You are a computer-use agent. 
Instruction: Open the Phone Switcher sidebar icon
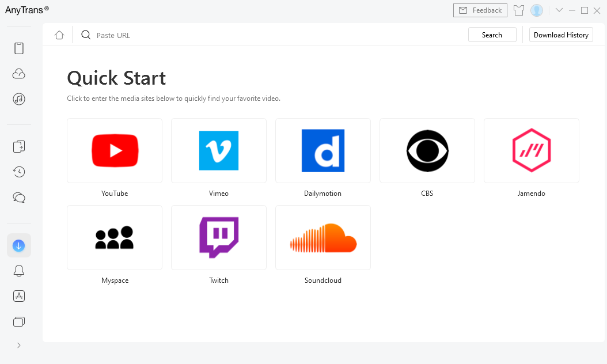pyautogui.click(x=19, y=147)
